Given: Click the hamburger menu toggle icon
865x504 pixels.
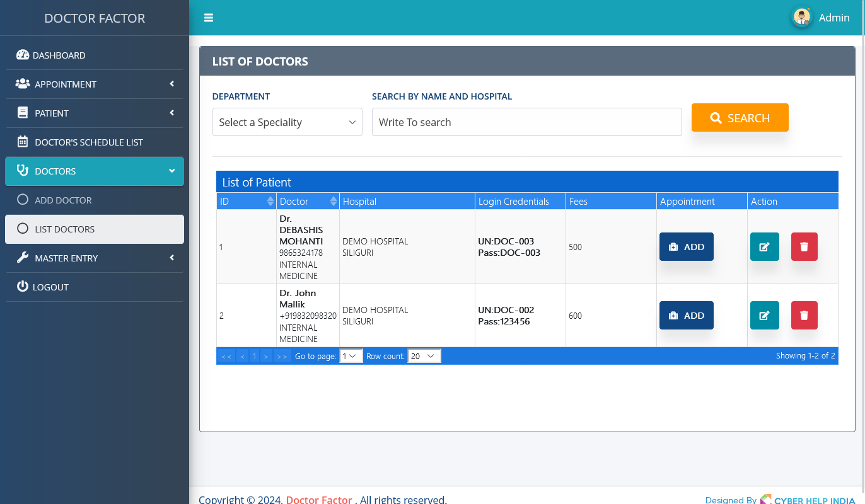Looking at the screenshot, I should pos(209,18).
